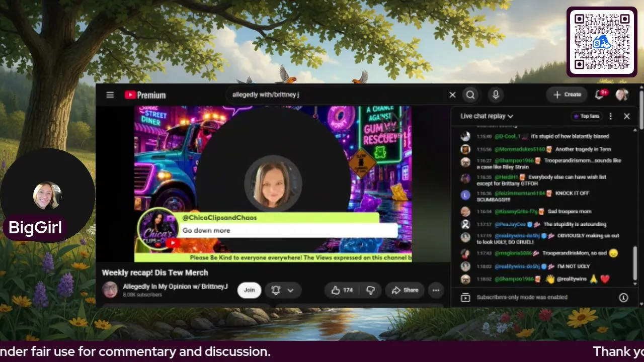Click the video player area

(273, 184)
